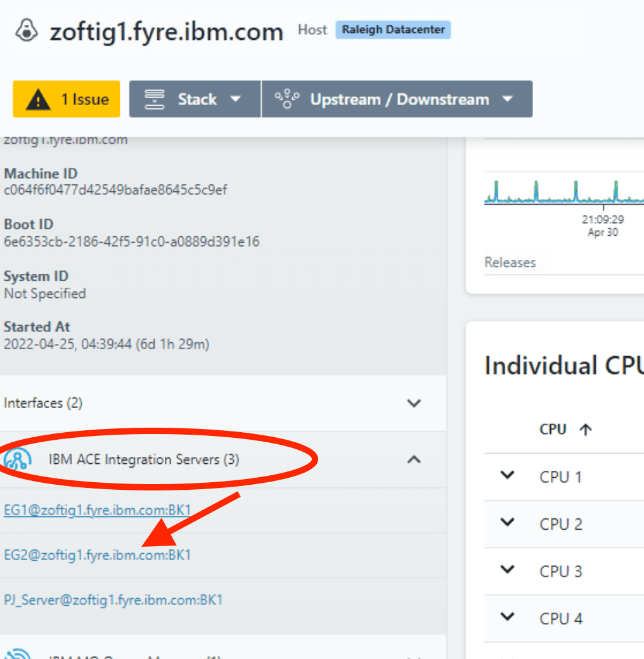This screenshot has width=644, height=659.
Task: Click the Upstream / Downstream nodes icon
Action: [x=287, y=99]
